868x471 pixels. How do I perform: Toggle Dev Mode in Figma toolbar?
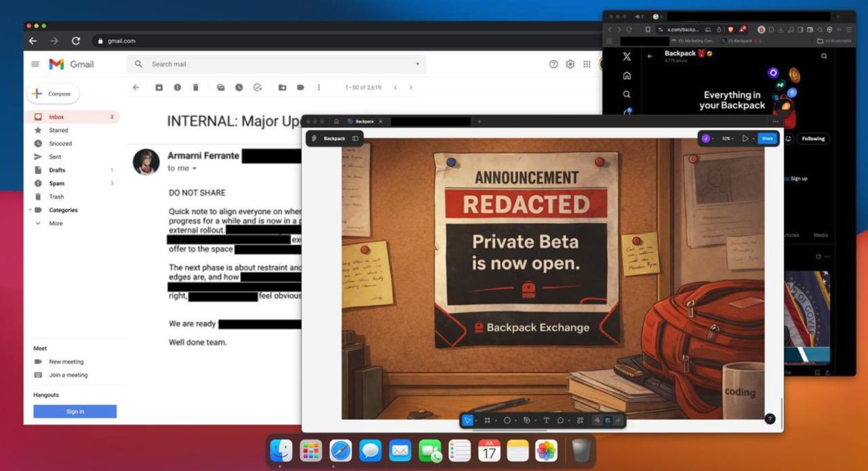tap(618, 420)
